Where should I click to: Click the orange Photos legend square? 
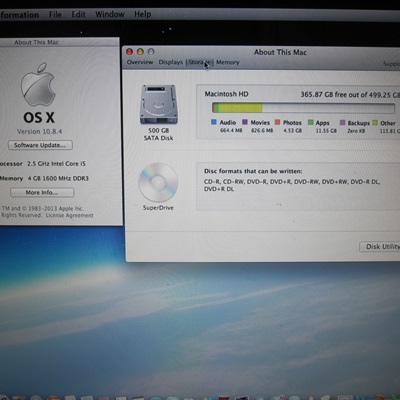277,122
